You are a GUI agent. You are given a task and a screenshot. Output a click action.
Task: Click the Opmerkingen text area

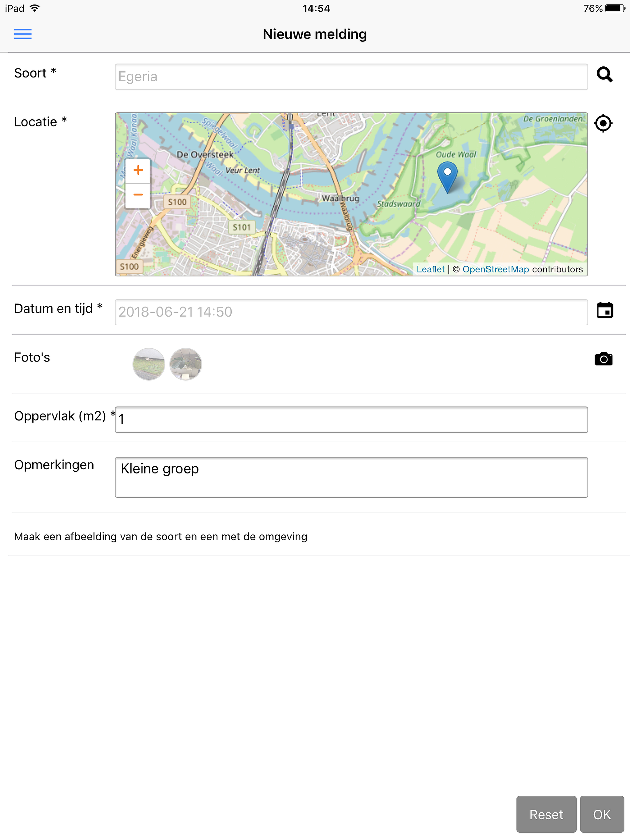(x=351, y=477)
